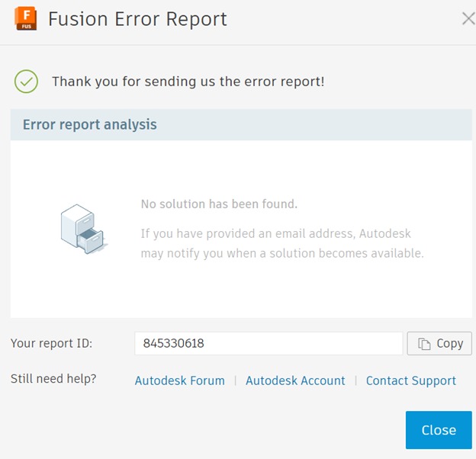Click the Error report analysis header
Viewport: 476px width, 459px height.
(89, 124)
